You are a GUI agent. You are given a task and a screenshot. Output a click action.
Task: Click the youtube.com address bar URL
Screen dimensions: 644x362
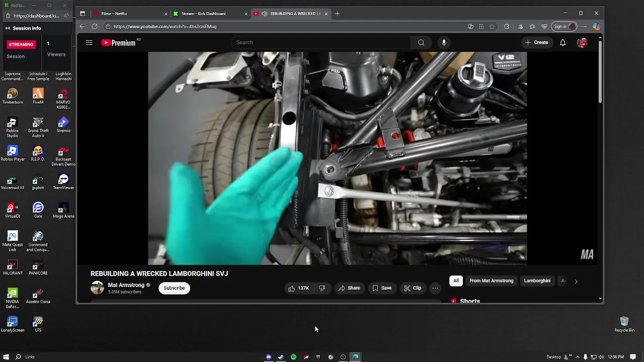click(x=165, y=27)
